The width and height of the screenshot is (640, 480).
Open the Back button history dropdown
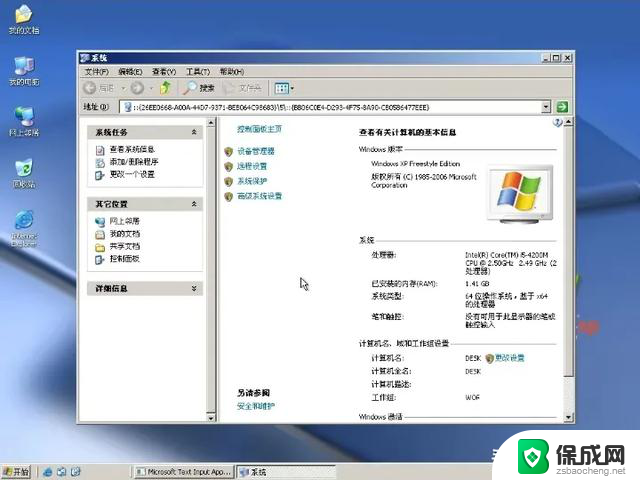tap(123, 88)
